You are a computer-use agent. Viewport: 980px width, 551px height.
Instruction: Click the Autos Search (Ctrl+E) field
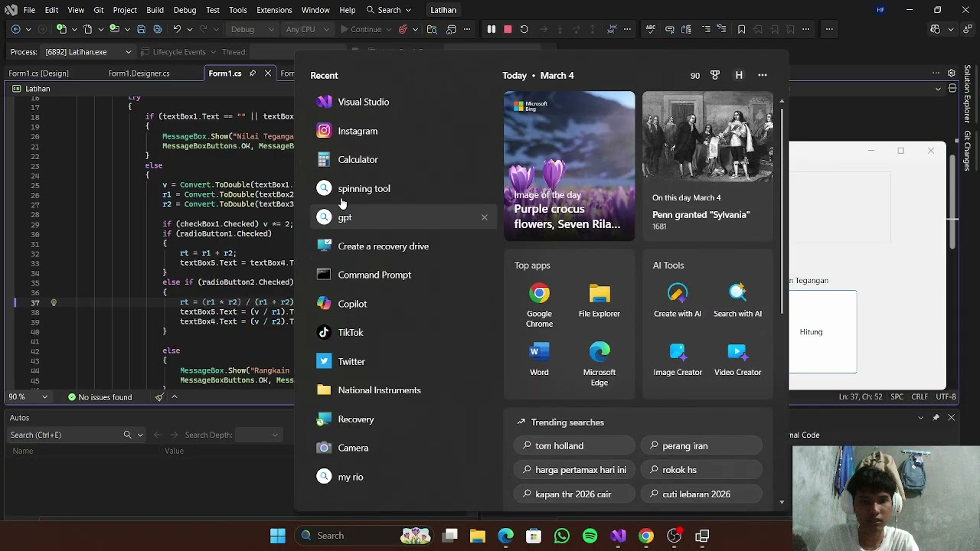65,435
